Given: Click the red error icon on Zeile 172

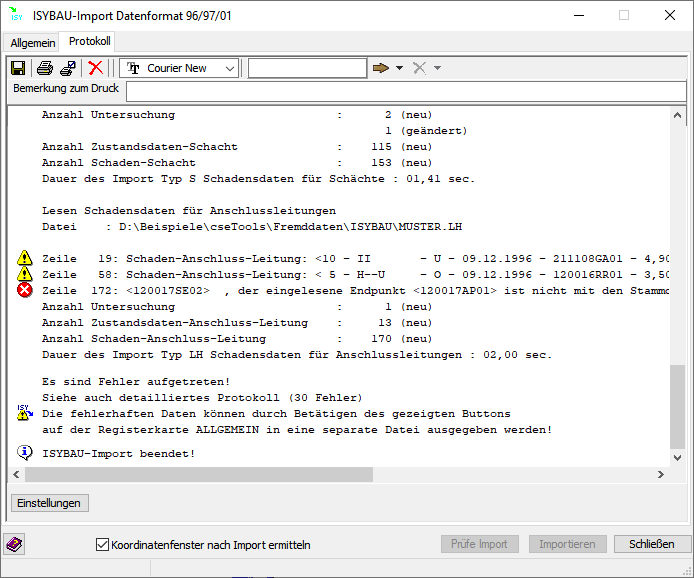Looking at the screenshot, I should tap(25, 290).
